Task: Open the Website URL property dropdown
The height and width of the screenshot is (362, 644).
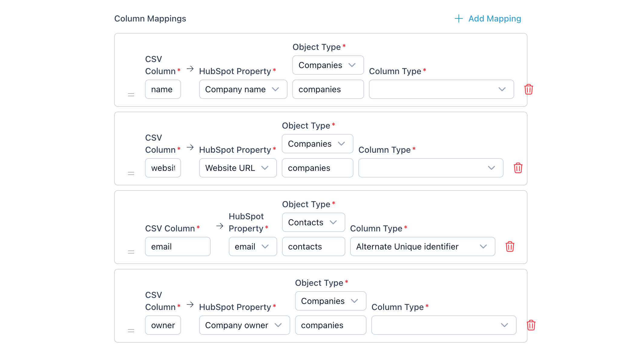Action: 238,168
